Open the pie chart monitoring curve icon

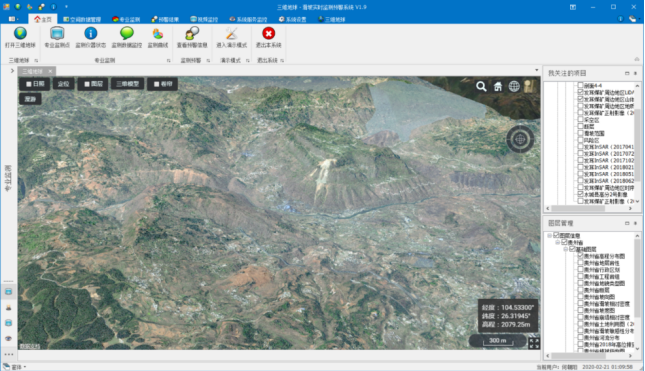(x=158, y=34)
